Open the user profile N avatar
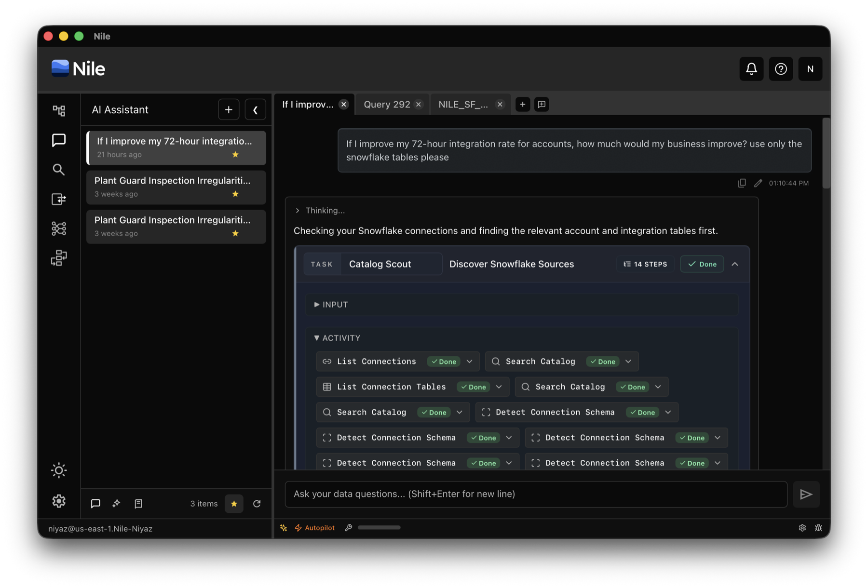868x588 pixels. [x=810, y=69]
